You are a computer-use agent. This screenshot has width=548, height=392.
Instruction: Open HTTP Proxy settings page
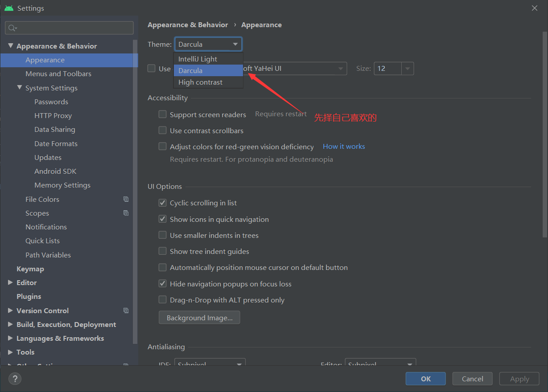click(53, 115)
